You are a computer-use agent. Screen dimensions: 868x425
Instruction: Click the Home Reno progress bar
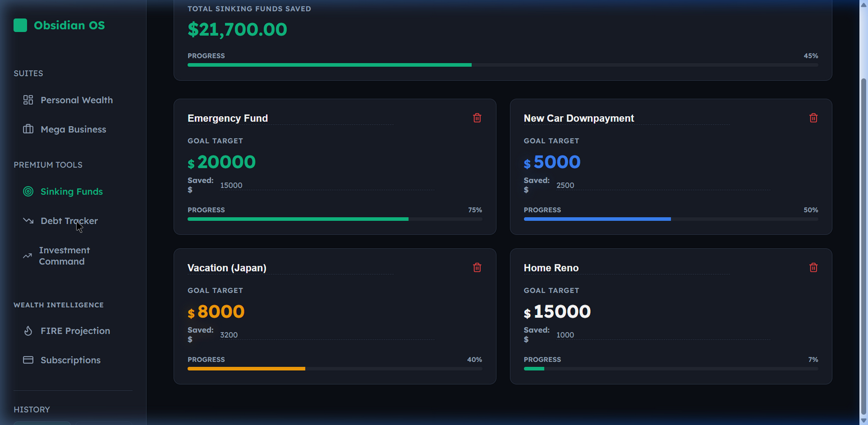(671, 369)
